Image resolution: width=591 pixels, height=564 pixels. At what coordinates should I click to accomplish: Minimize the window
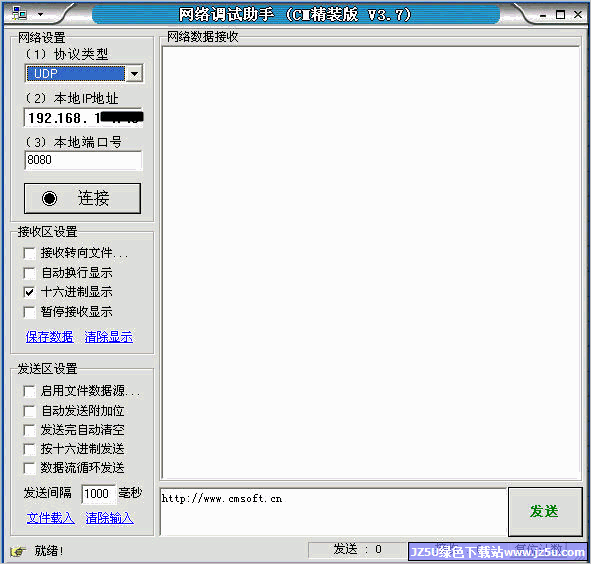(543, 15)
